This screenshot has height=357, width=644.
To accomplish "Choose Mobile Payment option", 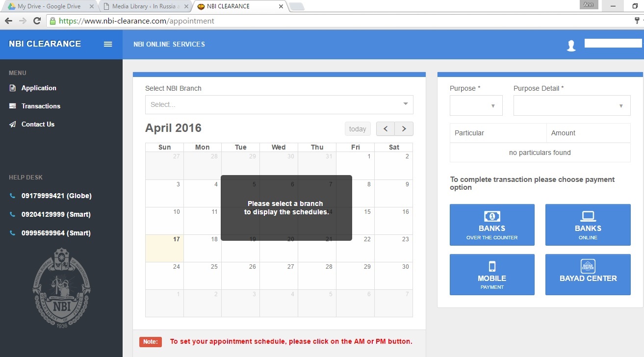I will (x=492, y=275).
